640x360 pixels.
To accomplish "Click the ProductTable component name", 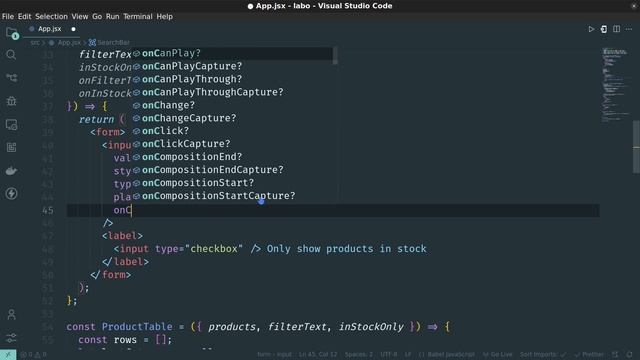I will (x=137, y=327).
